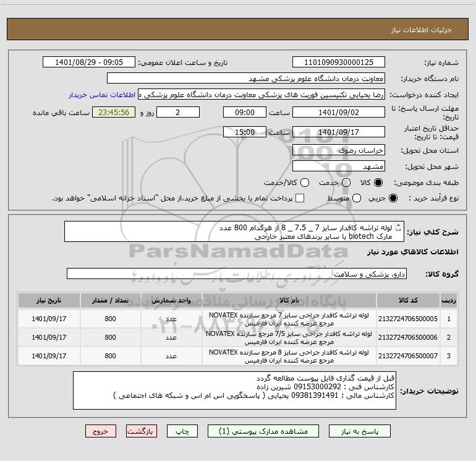Click the delivery province field خراسان رضوی
The width and height of the screenshot is (476, 461).
tap(339, 150)
